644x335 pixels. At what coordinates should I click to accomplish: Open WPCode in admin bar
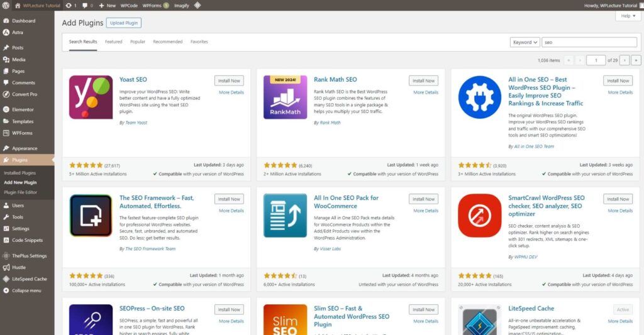coord(129,5)
